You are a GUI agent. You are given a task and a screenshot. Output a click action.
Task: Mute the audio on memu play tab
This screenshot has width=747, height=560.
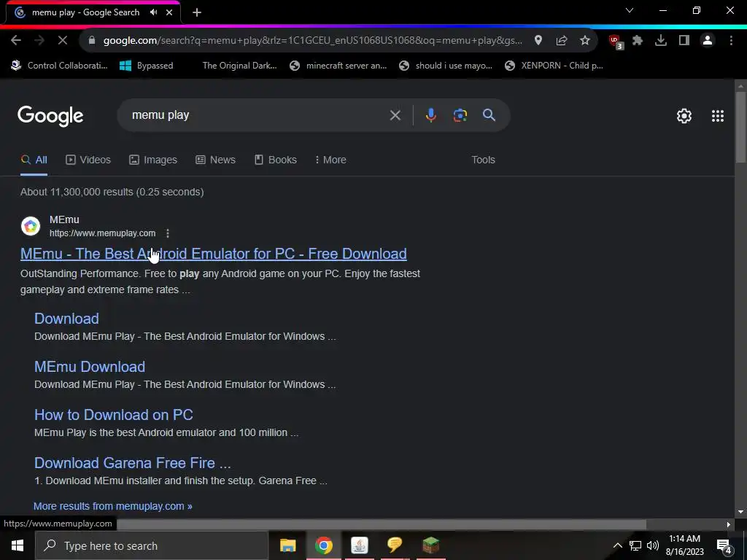pyautogui.click(x=153, y=12)
